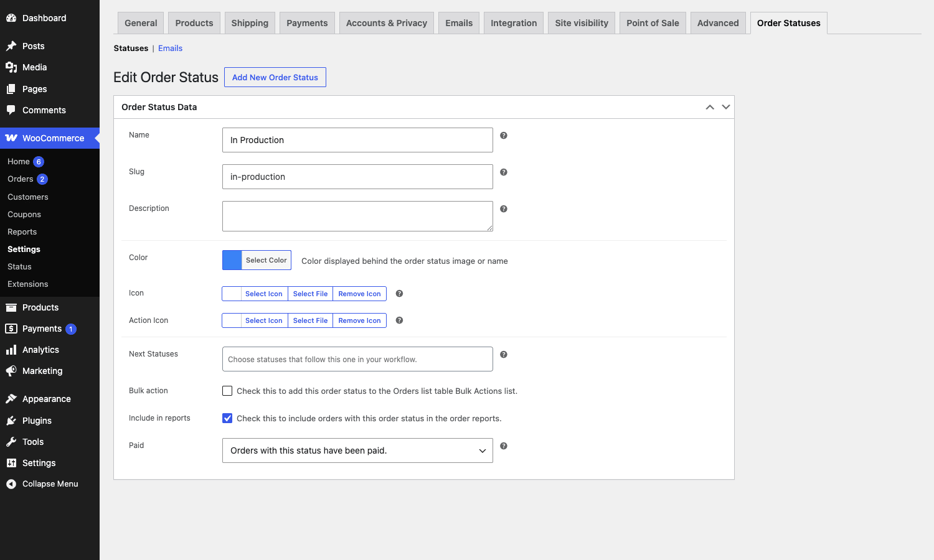Open the Emails settings tab
Image resolution: width=934 pixels, height=560 pixels.
tap(459, 23)
